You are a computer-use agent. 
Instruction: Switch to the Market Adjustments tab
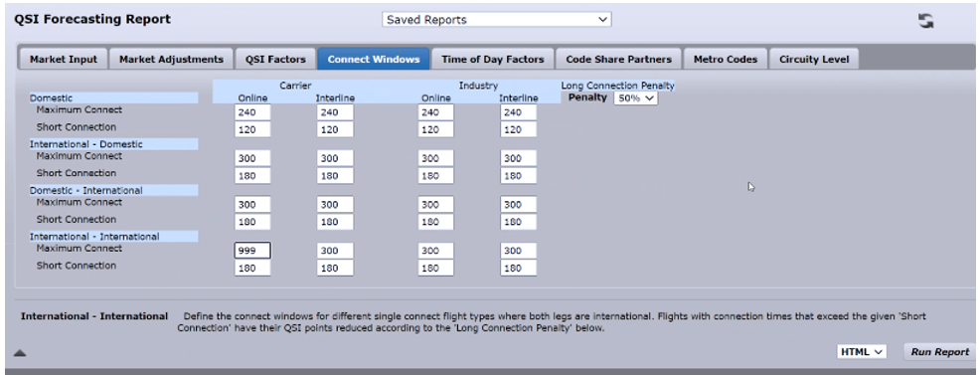[x=171, y=60]
